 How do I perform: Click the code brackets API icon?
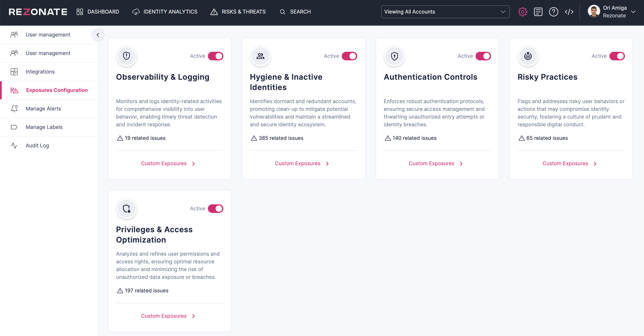pyautogui.click(x=569, y=12)
